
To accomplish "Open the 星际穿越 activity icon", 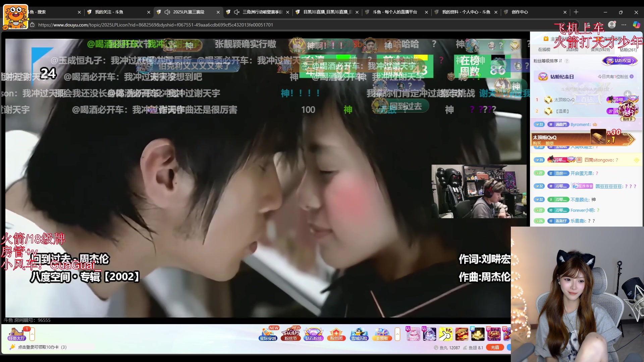I will [x=268, y=334].
